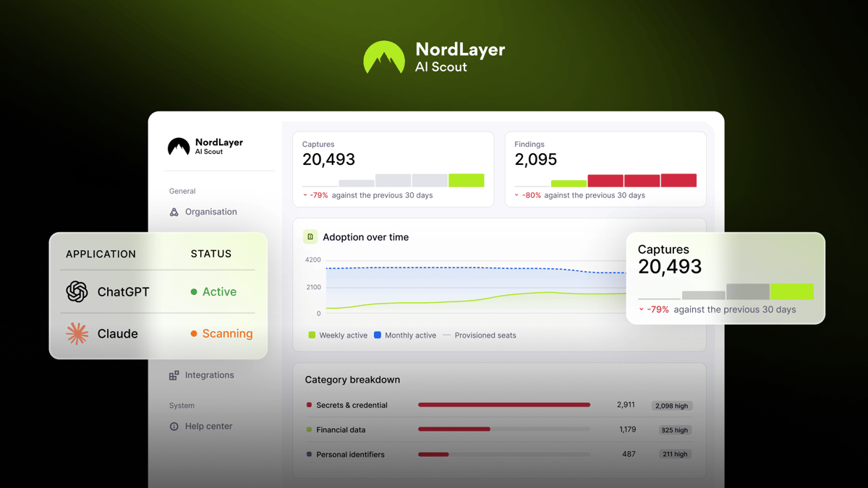Select the Secrets & credential row label
The width and height of the screenshot is (868, 488).
pos(352,406)
